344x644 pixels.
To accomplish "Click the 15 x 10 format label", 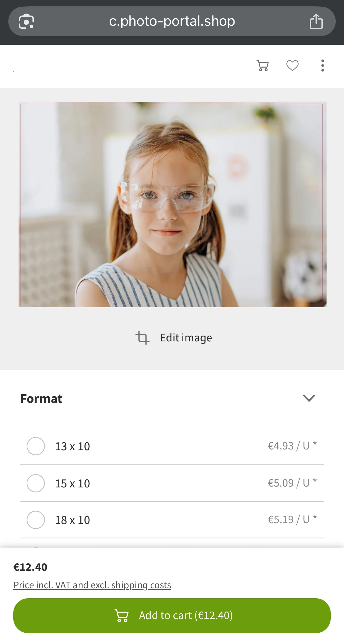I will click(x=73, y=484).
